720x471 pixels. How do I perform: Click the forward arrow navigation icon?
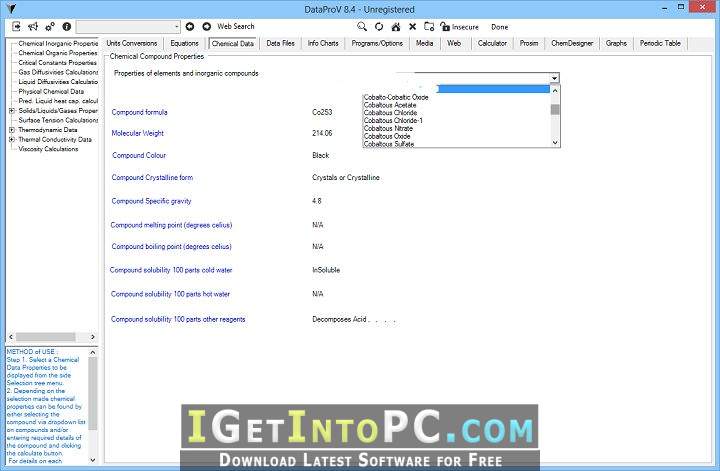[x=207, y=27]
